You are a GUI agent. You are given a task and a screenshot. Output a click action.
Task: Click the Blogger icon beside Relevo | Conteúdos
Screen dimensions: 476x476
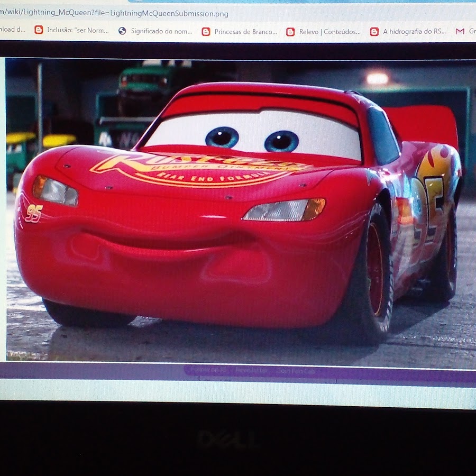click(x=290, y=32)
